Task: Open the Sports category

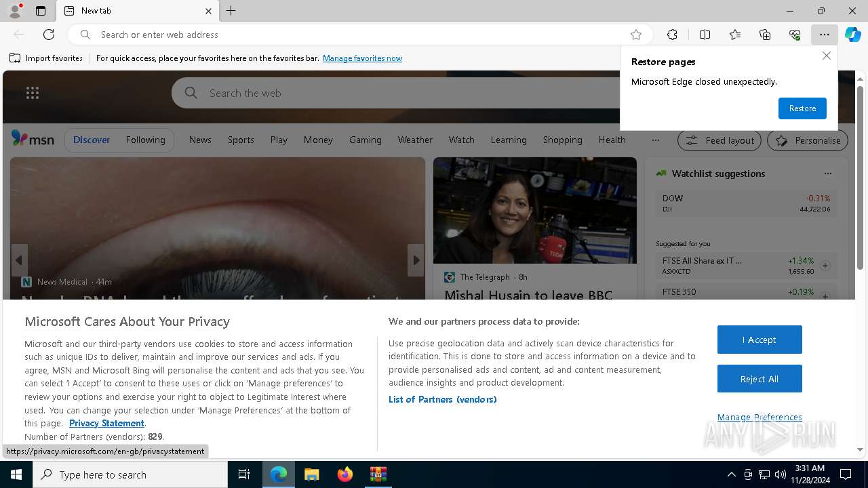Action: (x=241, y=140)
